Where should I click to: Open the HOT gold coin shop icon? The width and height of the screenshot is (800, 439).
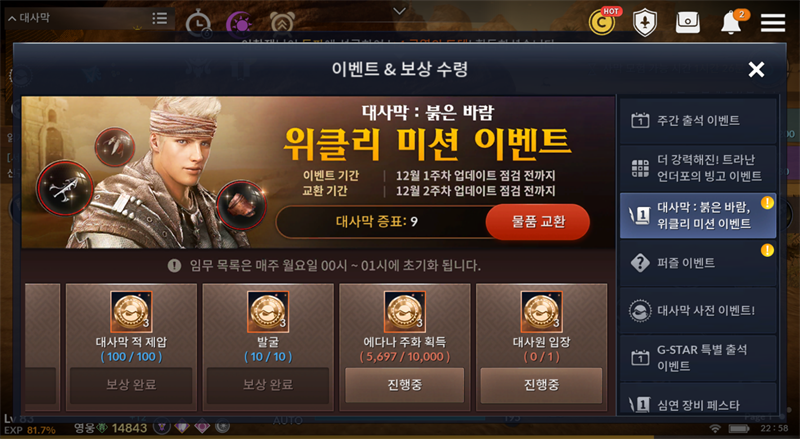(x=603, y=22)
